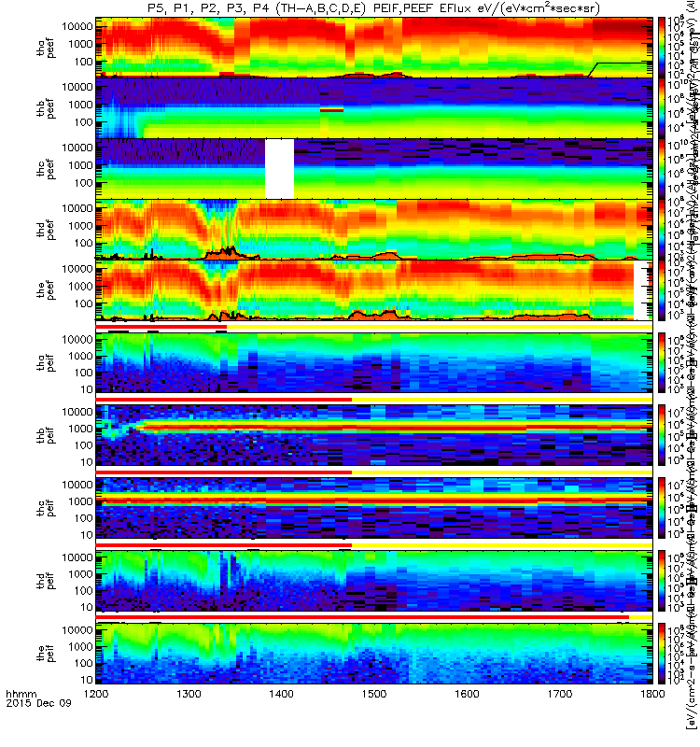Click the 1500 time axis label
The height and width of the screenshot is (747, 700).
(x=374, y=694)
